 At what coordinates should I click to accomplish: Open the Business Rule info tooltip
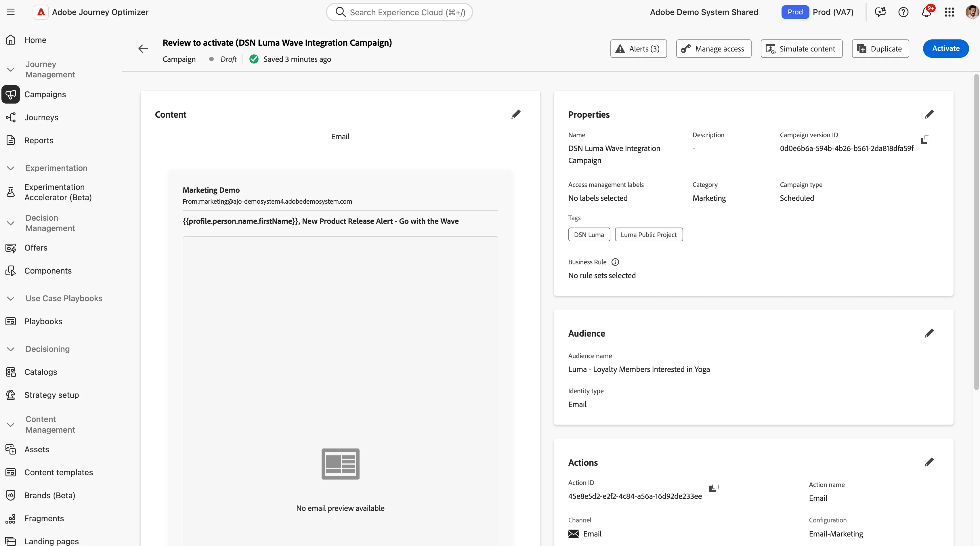615,262
